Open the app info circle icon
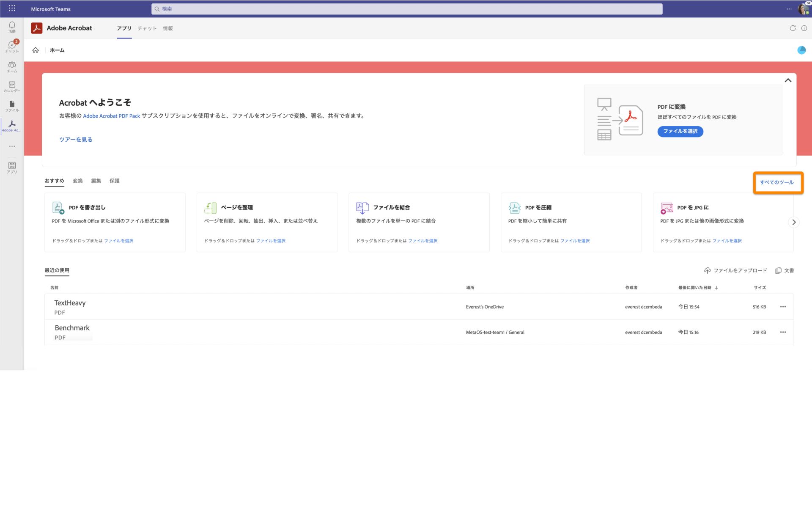The width and height of the screenshot is (812, 506). (x=804, y=28)
